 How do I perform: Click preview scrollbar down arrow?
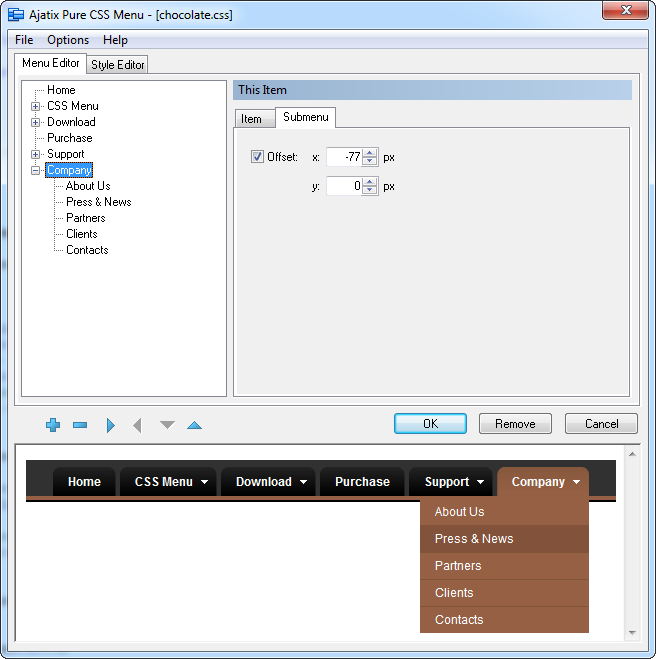point(632,633)
